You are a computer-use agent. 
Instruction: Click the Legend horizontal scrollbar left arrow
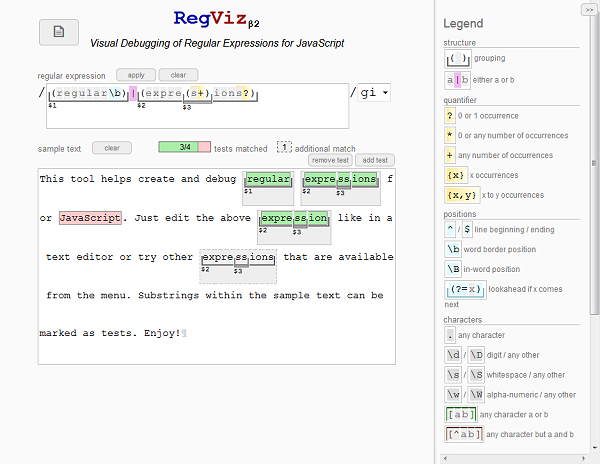445,458
